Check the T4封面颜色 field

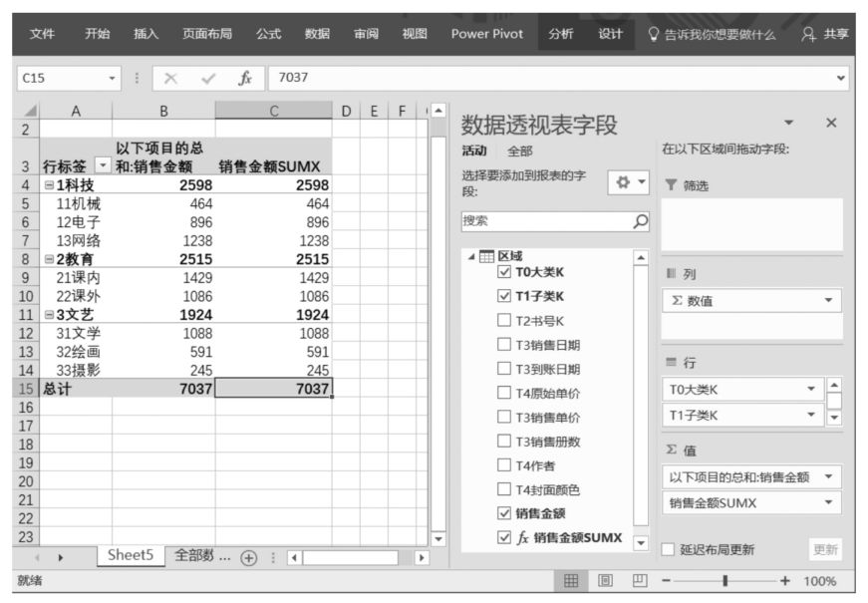click(503, 489)
